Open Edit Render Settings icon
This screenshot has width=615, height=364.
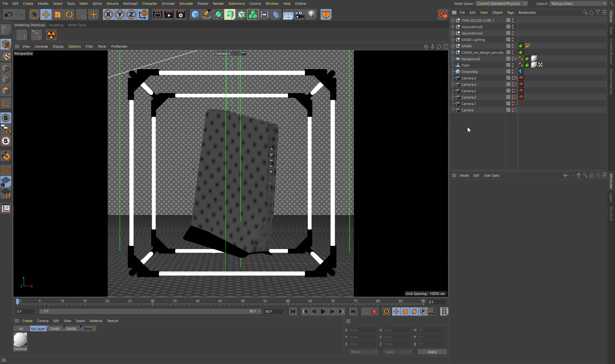[181, 14]
